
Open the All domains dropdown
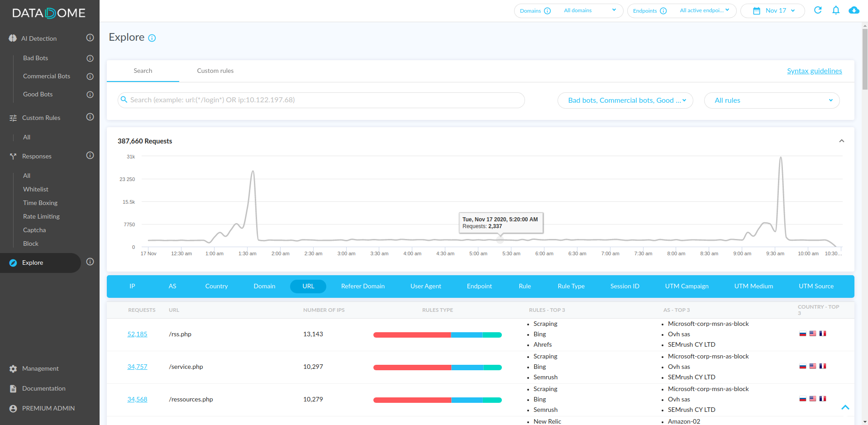point(590,10)
